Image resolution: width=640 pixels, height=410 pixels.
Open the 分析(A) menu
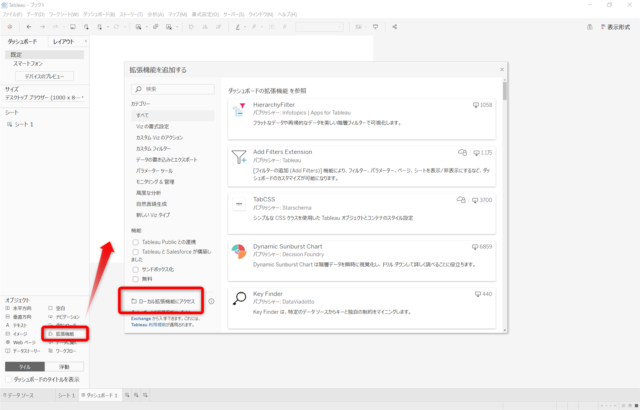click(156, 14)
